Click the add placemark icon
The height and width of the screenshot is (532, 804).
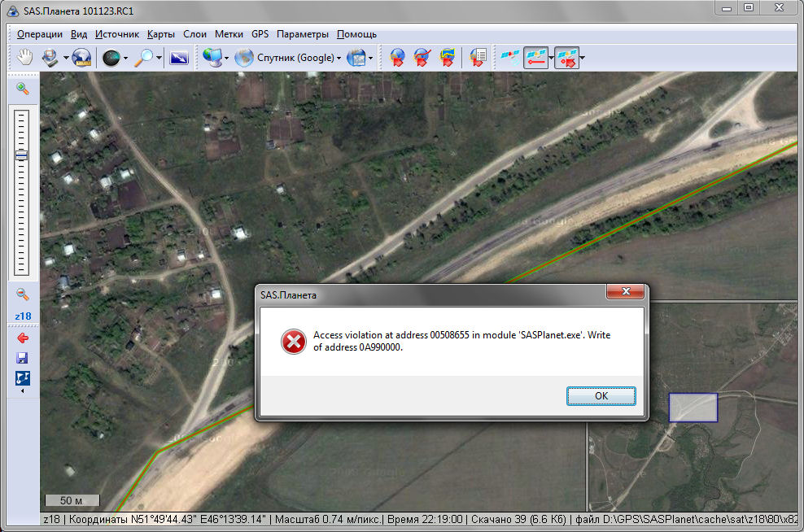(397, 57)
